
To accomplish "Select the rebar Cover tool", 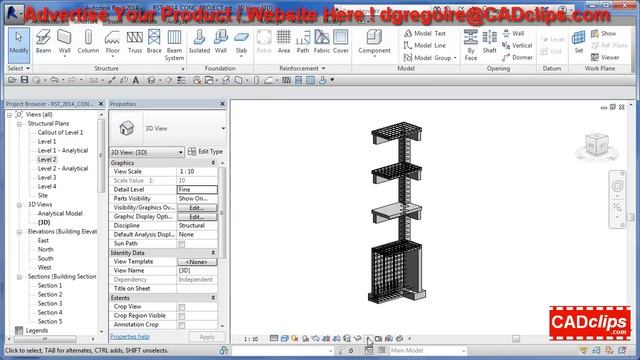I will [x=340, y=42].
